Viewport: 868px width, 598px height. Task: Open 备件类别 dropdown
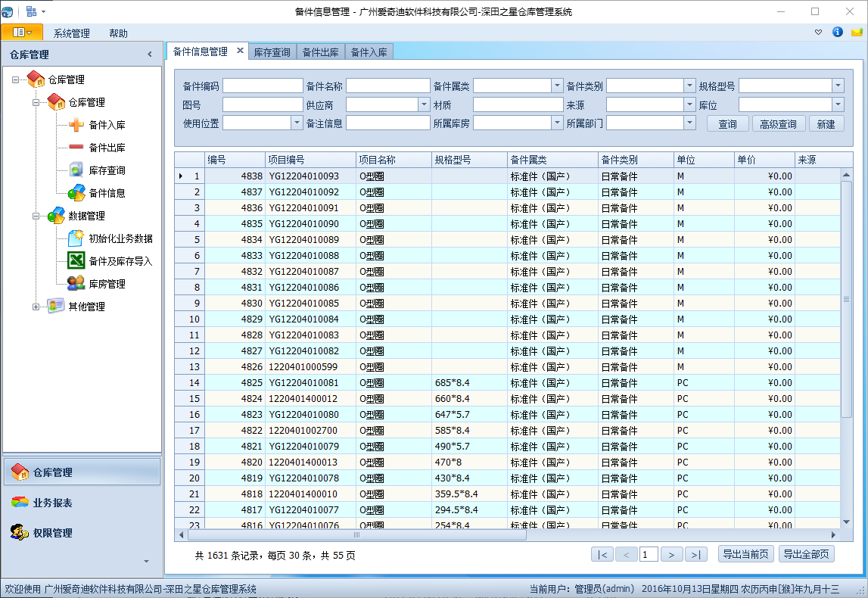[x=689, y=86]
